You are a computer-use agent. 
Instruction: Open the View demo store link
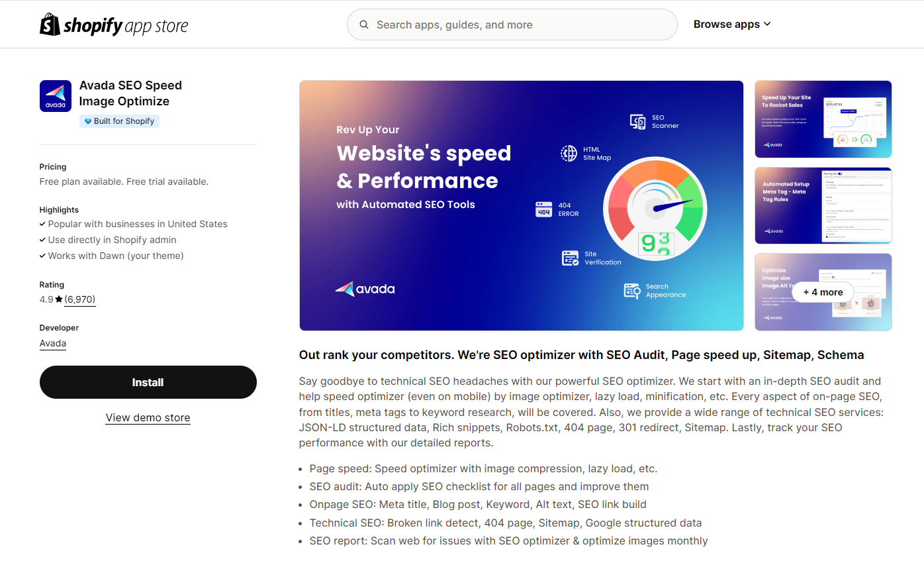click(x=148, y=417)
